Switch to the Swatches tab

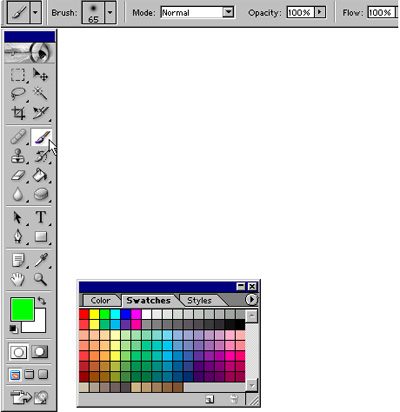coord(149,301)
